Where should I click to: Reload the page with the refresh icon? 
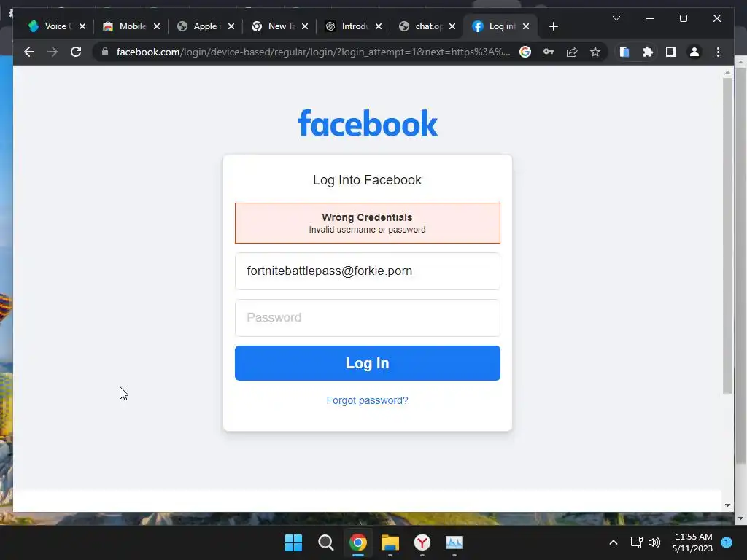pyautogui.click(x=76, y=52)
